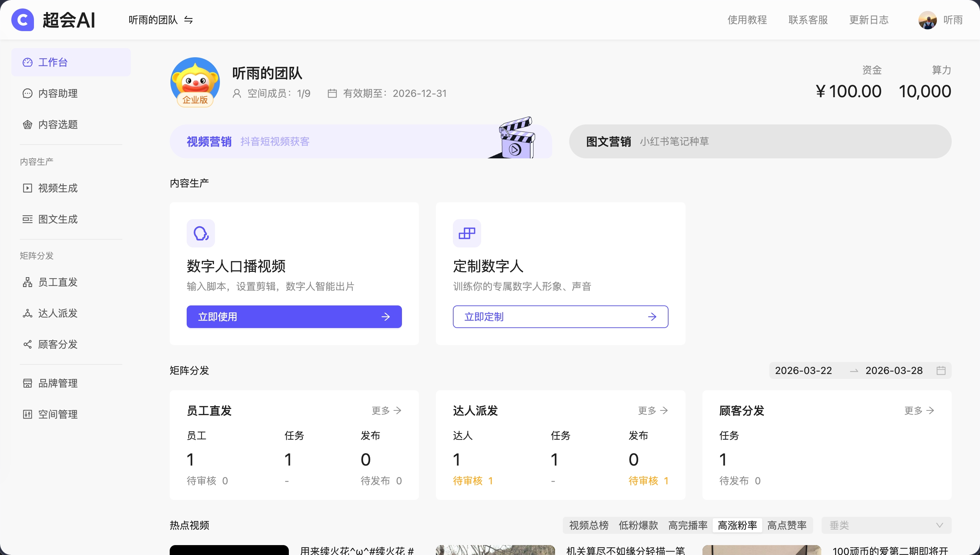Click 立即使用 for 数字人口播视频
The image size is (980, 555).
[294, 316]
